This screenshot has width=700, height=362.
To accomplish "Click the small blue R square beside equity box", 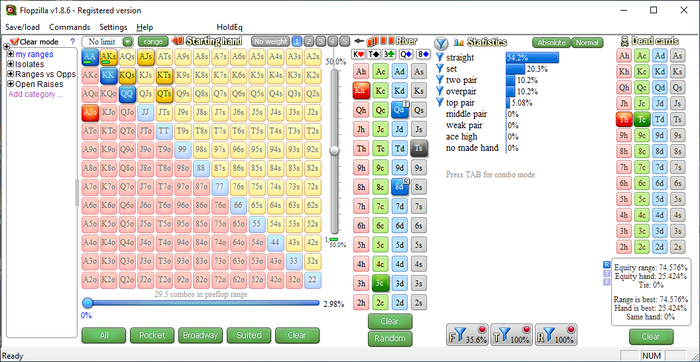I will [x=606, y=264].
